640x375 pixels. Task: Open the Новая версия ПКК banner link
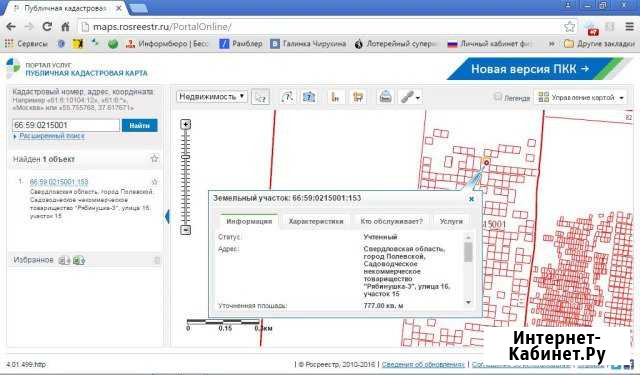click(x=530, y=69)
